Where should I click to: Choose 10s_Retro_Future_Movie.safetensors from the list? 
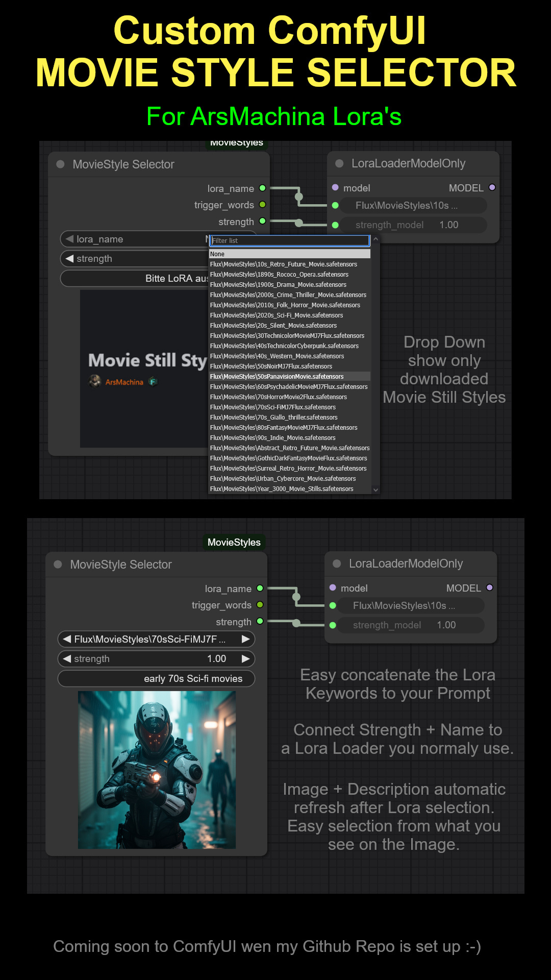pyautogui.click(x=290, y=264)
